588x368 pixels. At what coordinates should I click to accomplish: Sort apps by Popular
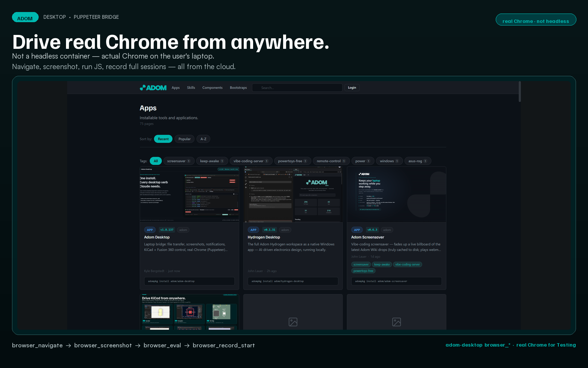[184, 139]
